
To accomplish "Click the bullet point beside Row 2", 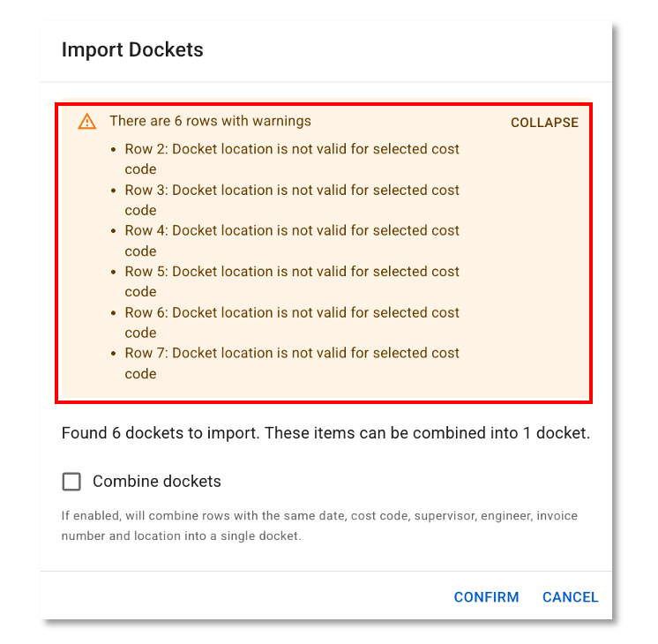I will pos(114,150).
